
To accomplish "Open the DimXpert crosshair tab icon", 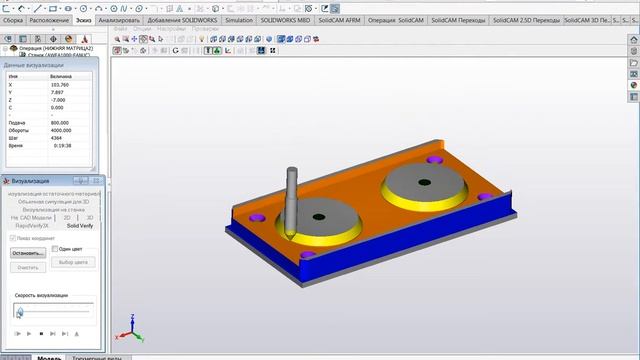I will (53, 39).
